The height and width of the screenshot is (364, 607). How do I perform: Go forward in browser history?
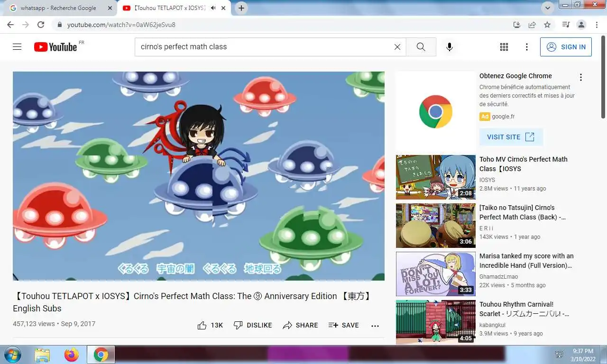[26, 25]
